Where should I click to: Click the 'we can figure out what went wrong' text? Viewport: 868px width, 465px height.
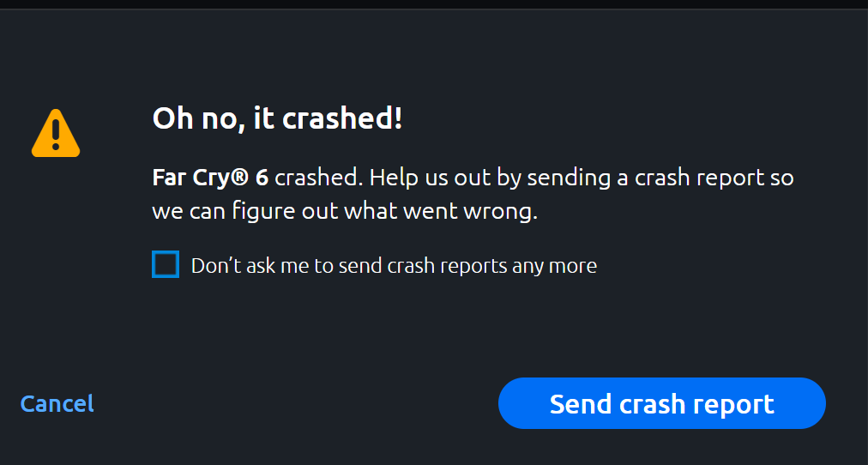tap(345, 212)
